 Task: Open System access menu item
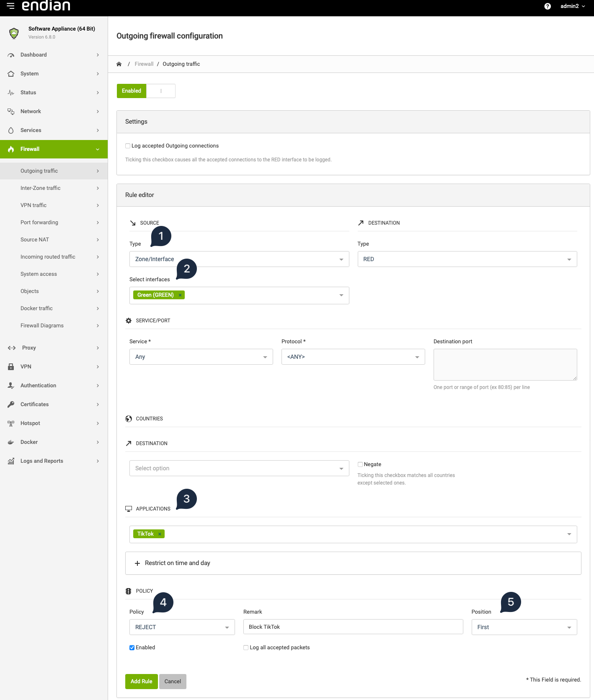(54, 274)
